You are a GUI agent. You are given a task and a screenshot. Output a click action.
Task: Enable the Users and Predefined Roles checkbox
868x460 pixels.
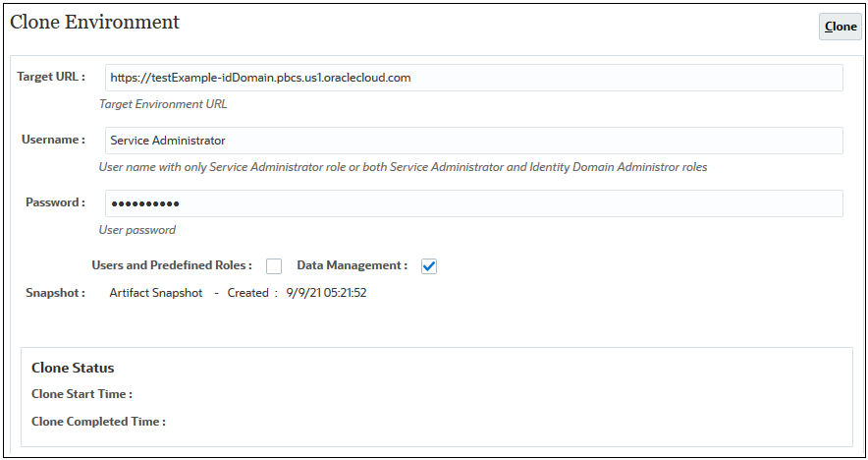(x=274, y=266)
